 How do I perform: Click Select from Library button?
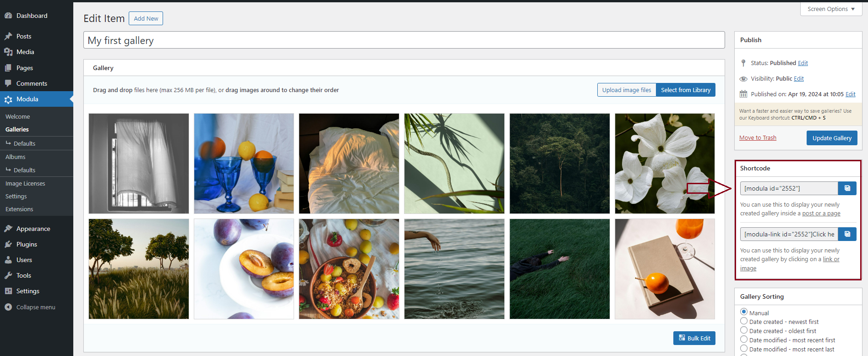(x=685, y=90)
